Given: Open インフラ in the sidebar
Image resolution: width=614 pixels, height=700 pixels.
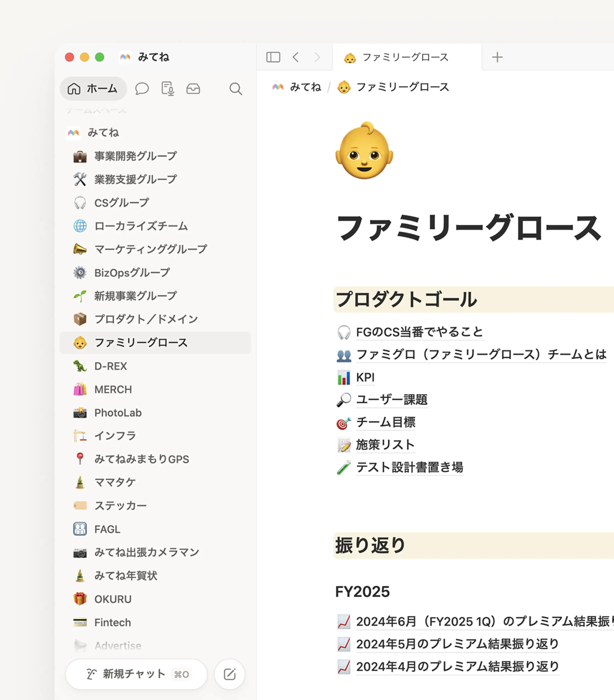Looking at the screenshot, I should 155,436.
